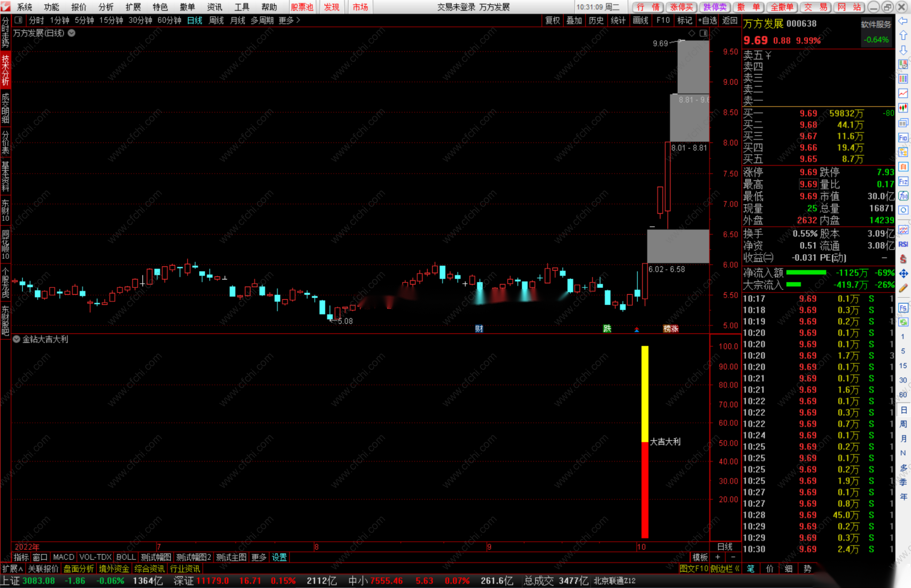The image size is (911, 588).
Task: Click the back arrow icon in right toolbar
Action: tap(903, 21)
